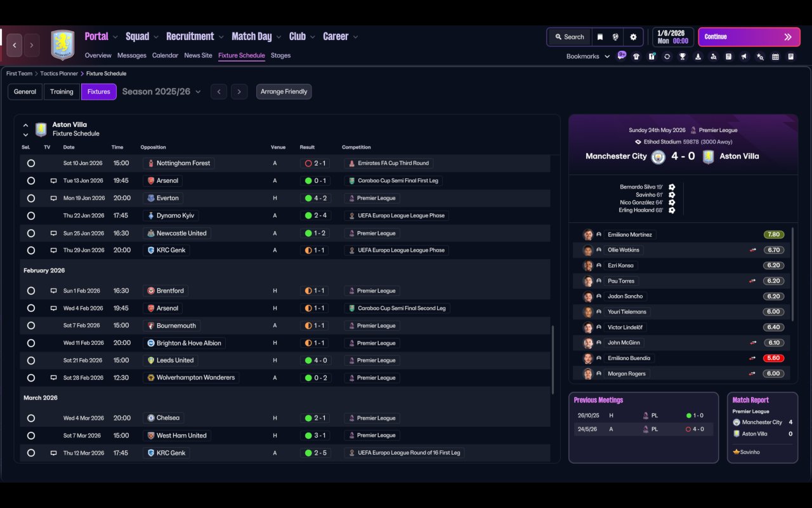Viewport: 812px width, 508px height.
Task: Select the West Ham United fixture radio button
Action: click(31, 436)
